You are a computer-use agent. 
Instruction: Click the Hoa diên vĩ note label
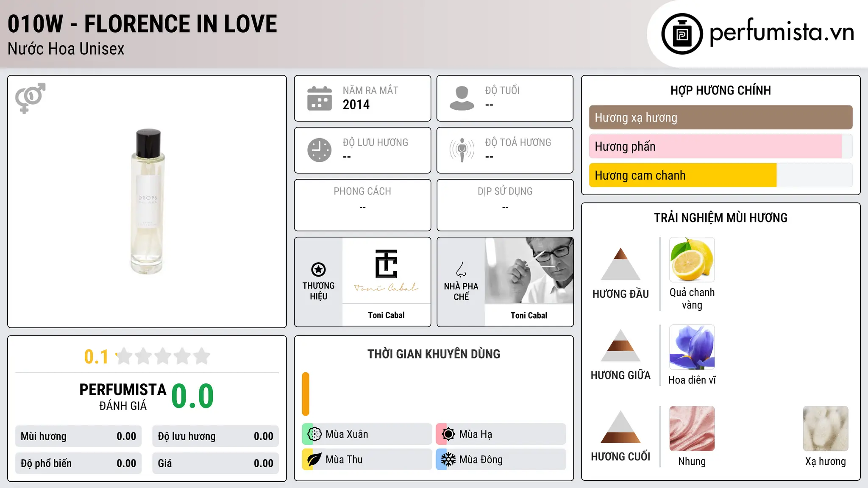pyautogui.click(x=692, y=380)
